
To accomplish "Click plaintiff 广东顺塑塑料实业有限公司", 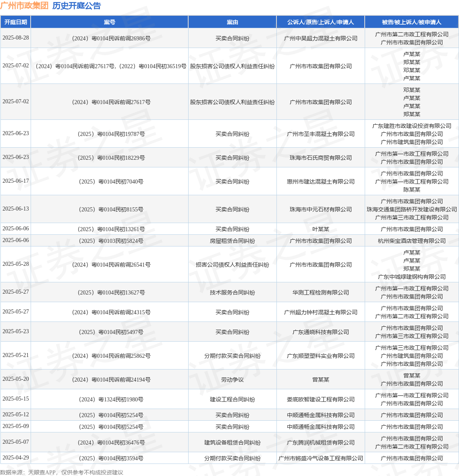I will 320,356.
